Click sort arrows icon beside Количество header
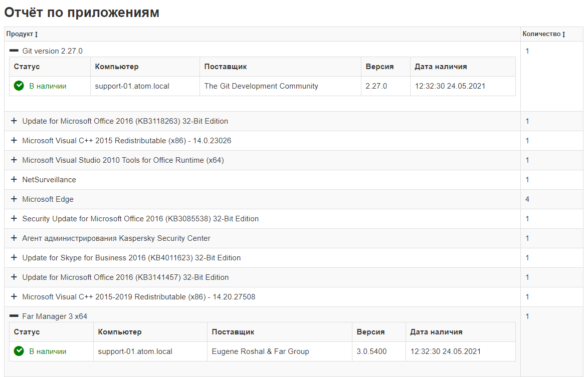Screen dimensions: 588x377 pyautogui.click(x=563, y=35)
